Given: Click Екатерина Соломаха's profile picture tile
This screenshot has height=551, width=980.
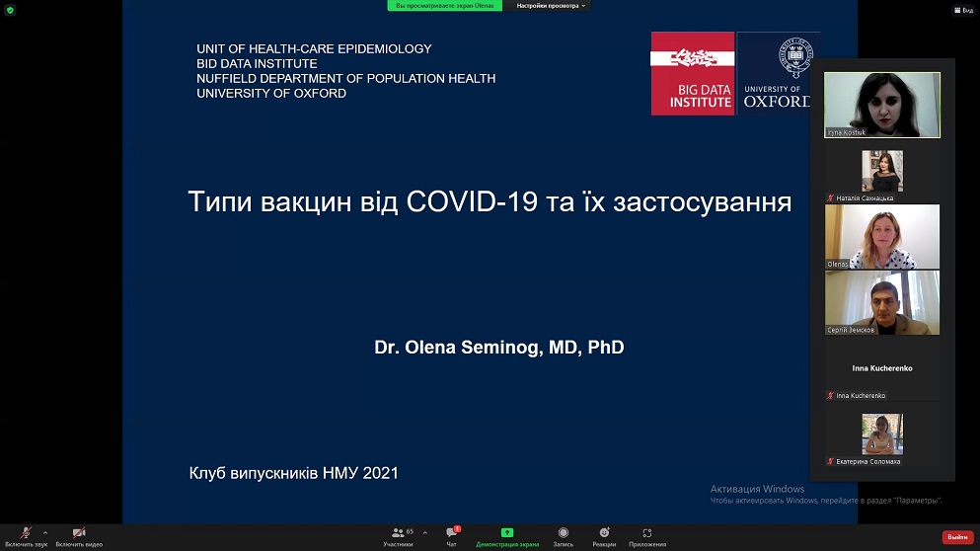Looking at the screenshot, I should click(881, 435).
